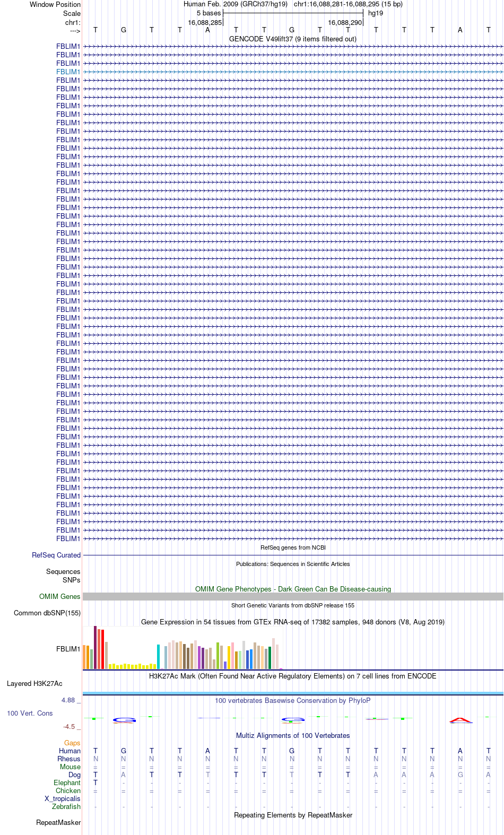
Task: Click the OMIM Genes track label
Action: click(x=60, y=596)
